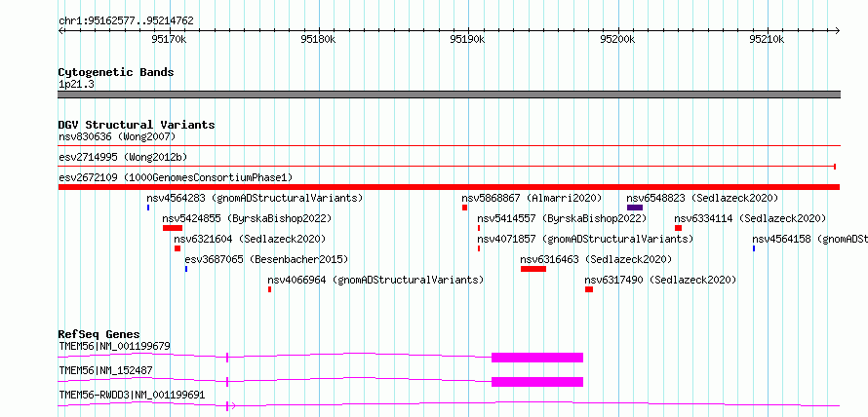868x417 pixels.
Task: Select the 95170k ruler tick label
Action: pos(169,39)
